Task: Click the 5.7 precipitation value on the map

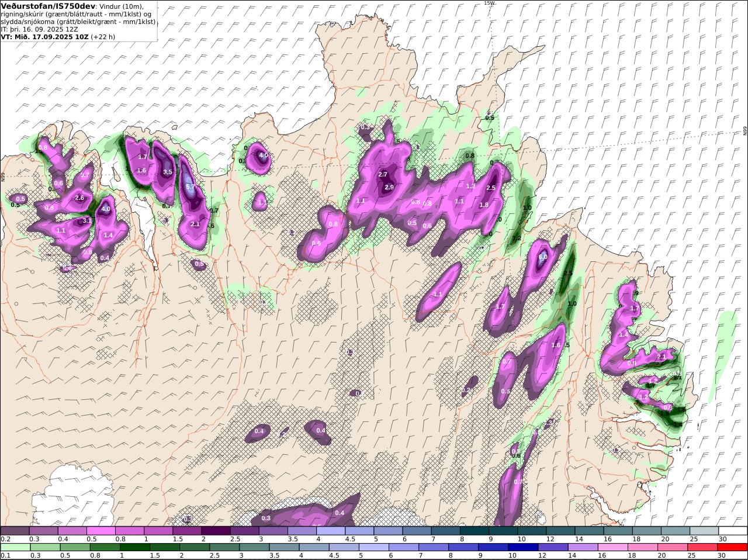Action: tap(190, 186)
